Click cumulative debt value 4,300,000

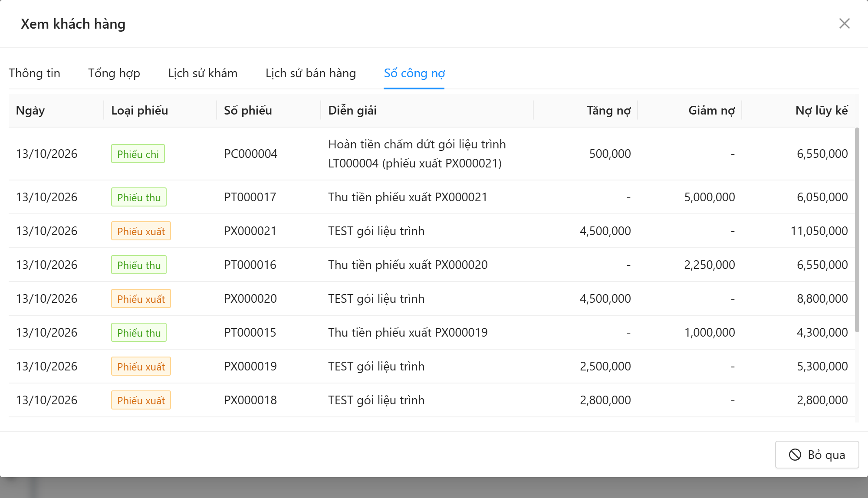coord(822,333)
